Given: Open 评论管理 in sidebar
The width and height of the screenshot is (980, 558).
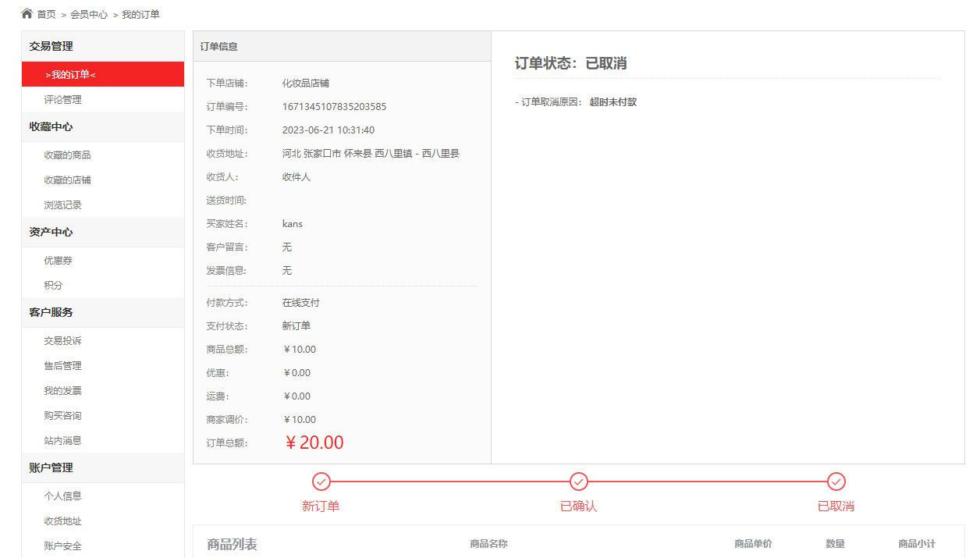Looking at the screenshot, I should (x=62, y=99).
